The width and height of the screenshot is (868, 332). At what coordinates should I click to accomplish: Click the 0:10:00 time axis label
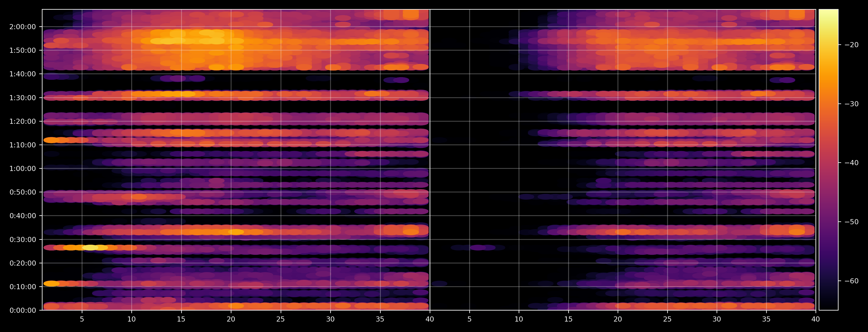coord(23,287)
